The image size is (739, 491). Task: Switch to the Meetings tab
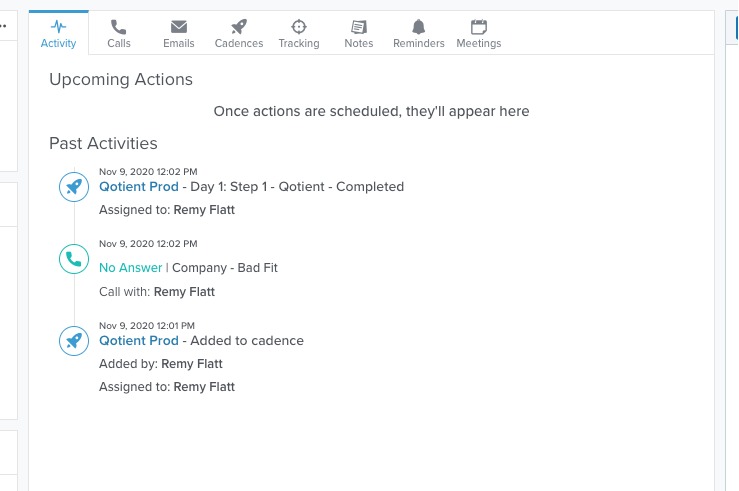click(479, 32)
